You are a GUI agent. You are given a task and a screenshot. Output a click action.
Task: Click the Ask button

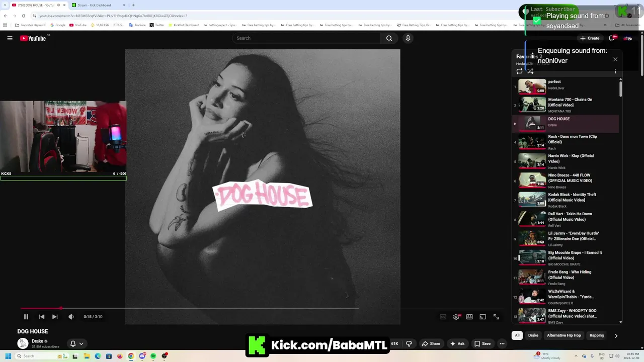tap(457, 343)
